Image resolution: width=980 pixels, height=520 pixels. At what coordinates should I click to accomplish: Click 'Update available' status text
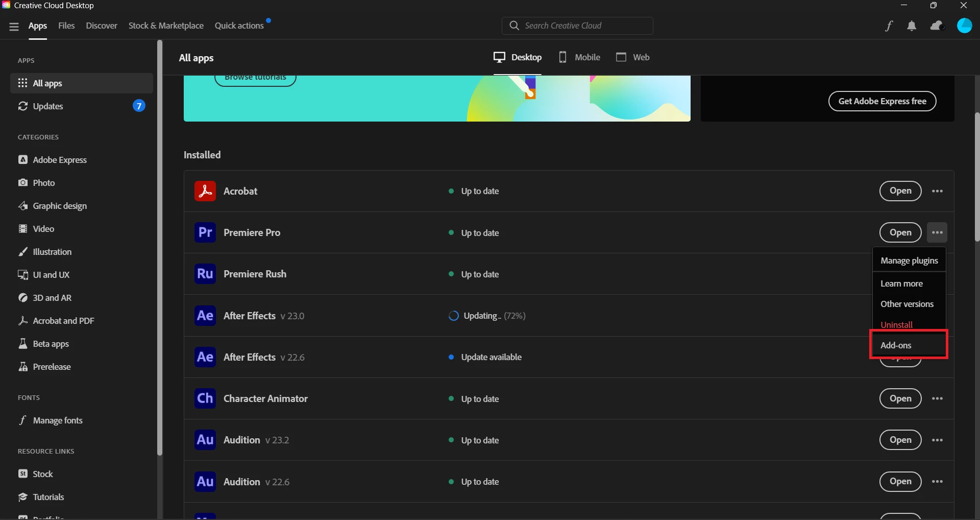pyautogui.click(x=491, y=357)
